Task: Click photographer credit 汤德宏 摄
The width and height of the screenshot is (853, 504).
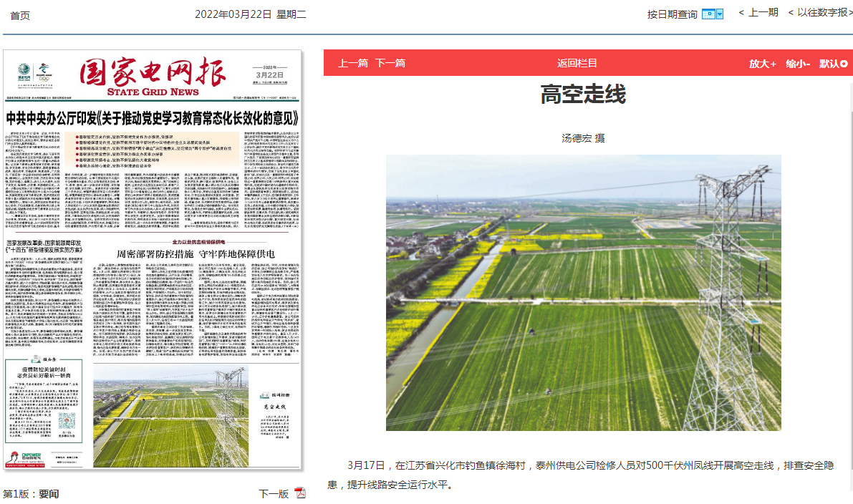Action: (582, 138)
